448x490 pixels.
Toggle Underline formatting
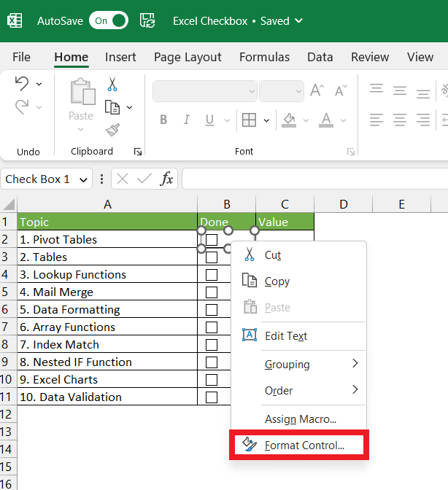pyautogui.click(x=210, y=120)
